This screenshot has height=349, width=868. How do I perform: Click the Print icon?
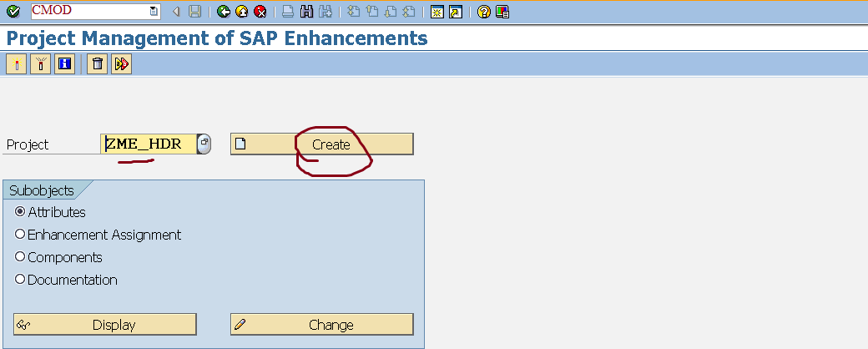(x=288, y=12)
